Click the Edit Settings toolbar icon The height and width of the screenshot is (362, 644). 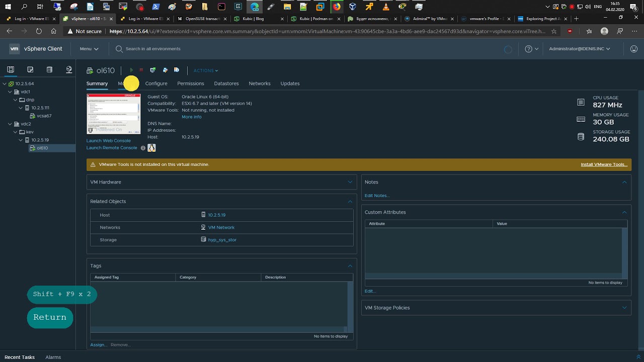(x=165, y=70)
